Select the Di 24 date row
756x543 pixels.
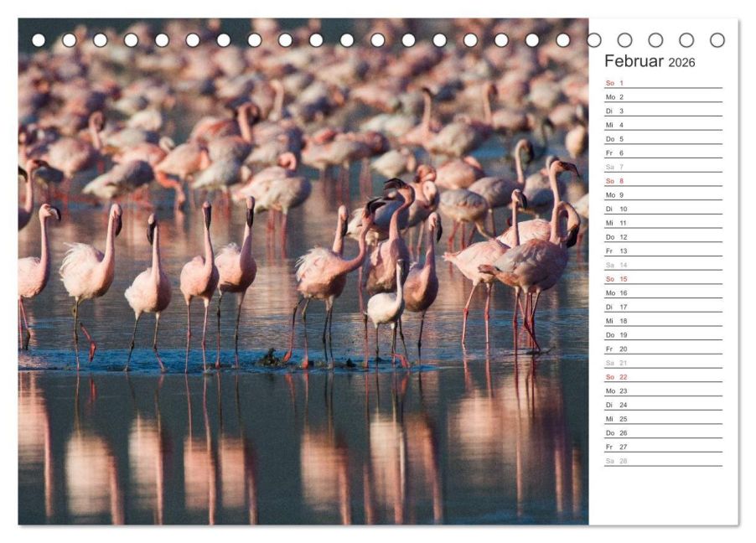[664, 405]
